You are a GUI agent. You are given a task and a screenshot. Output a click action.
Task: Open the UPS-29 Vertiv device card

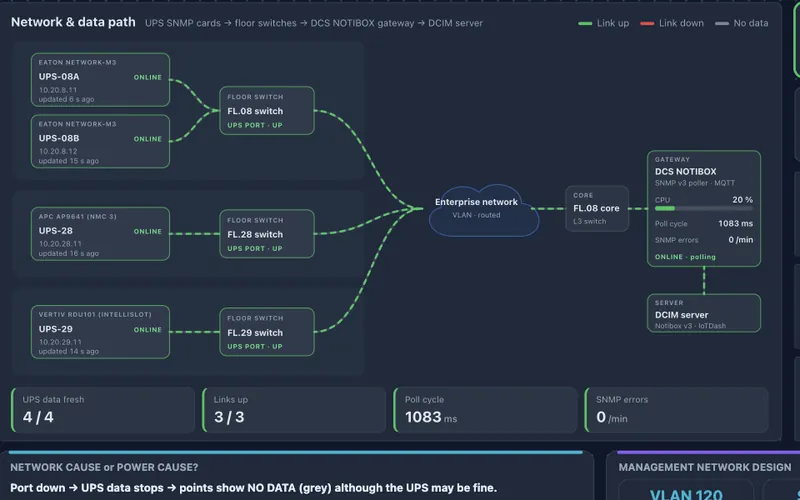(x=101, y=332)
